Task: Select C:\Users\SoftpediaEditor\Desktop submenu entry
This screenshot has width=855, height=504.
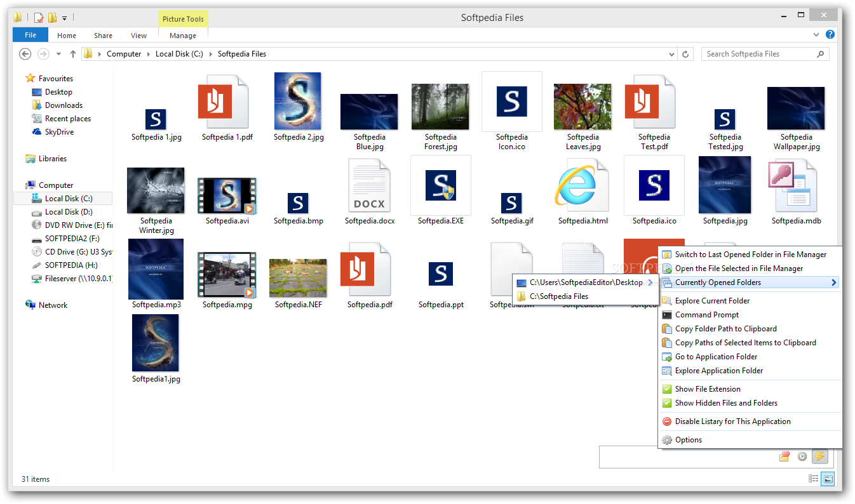Action: 585,282
